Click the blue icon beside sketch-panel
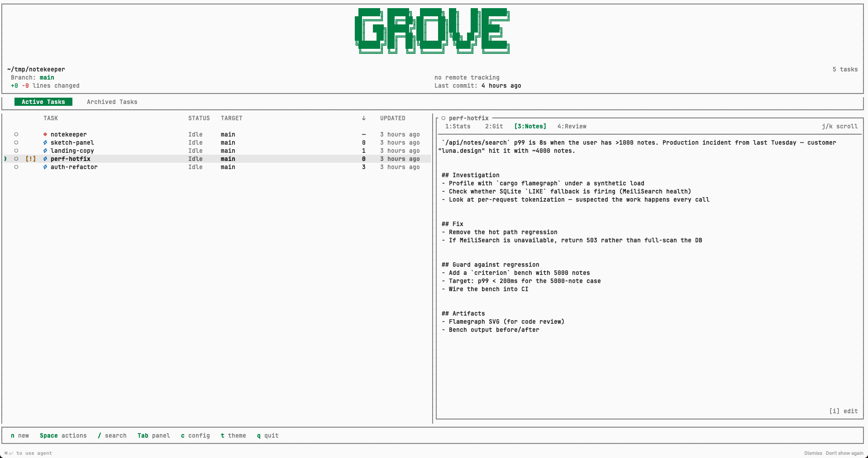Viewport: 868px width, 458px height. (x=45, y=142)
